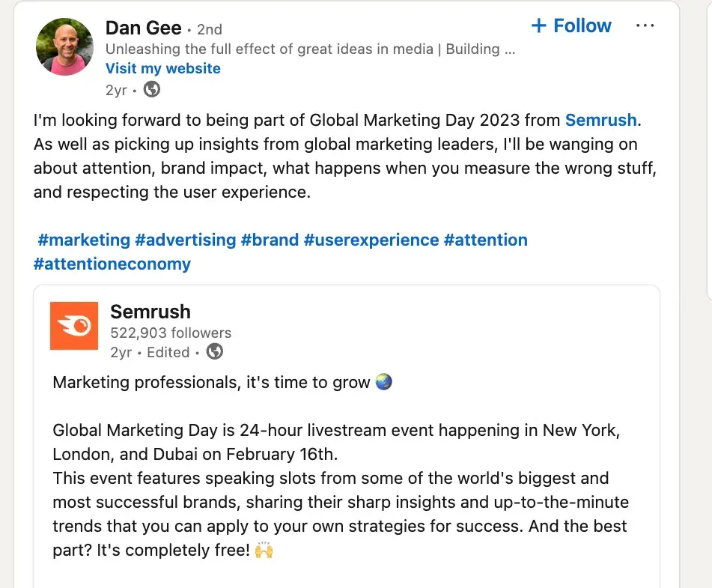Click the Edited label on Semrush post

pyautogui.click(x=168, y=352)
